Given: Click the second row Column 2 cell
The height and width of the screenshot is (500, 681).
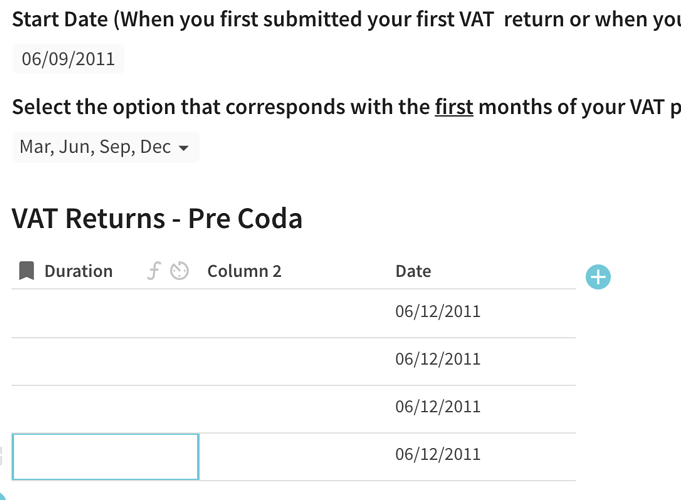Looking at the screenshot, I should pyautogui.click(x=292, y=360).
